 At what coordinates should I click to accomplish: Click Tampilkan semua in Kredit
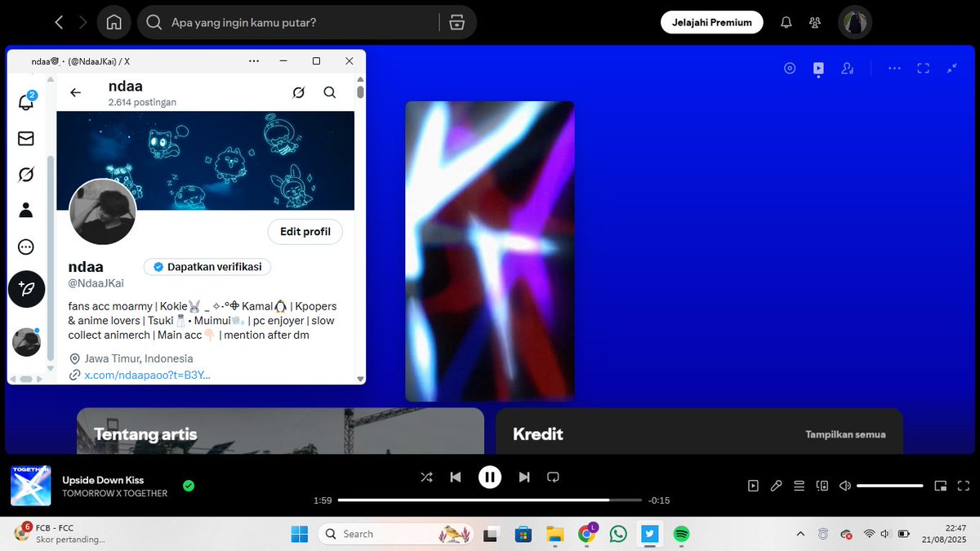click(x=845, y=434)
